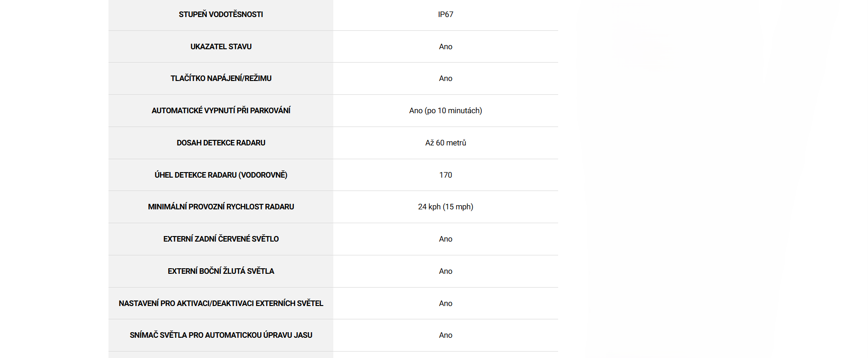The image size is (868, 358).
Task: Click the TLAČÍTKO NAPÁJENÍ/REŽIMU label
Action: coord(221,78)
